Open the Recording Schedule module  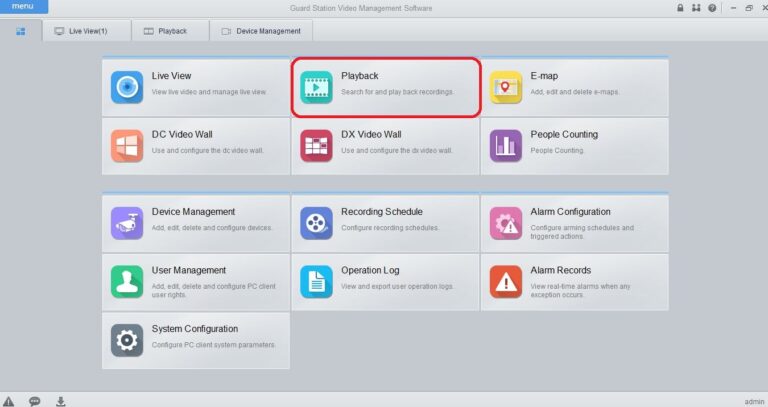(385, 223)
